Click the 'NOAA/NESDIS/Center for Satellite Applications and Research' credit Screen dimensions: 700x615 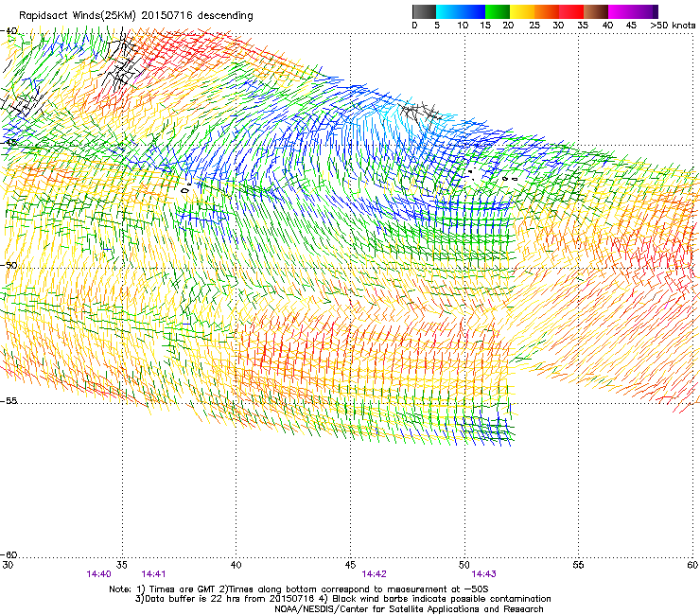pyautogui.click(x=409, y=609)
